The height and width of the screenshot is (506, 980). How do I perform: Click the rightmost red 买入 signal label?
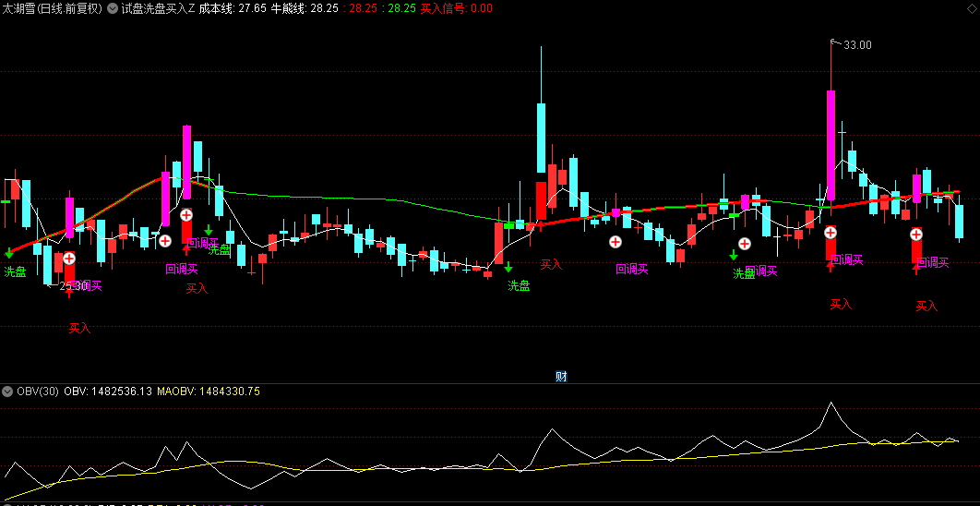926,306
